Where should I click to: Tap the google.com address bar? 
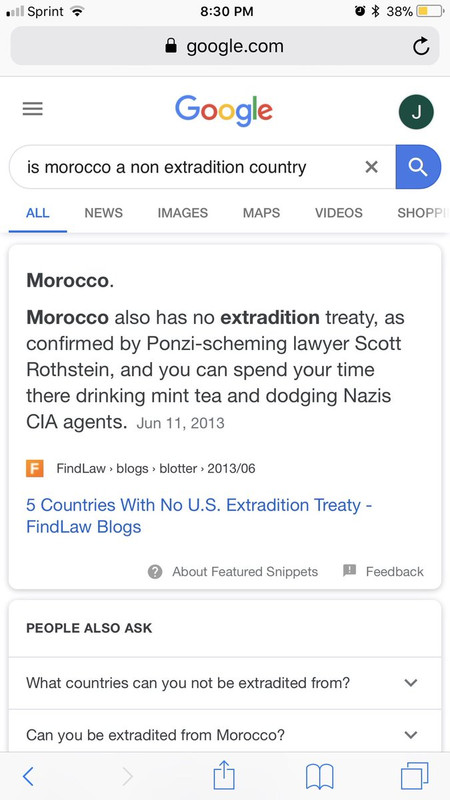click(225, 46)
